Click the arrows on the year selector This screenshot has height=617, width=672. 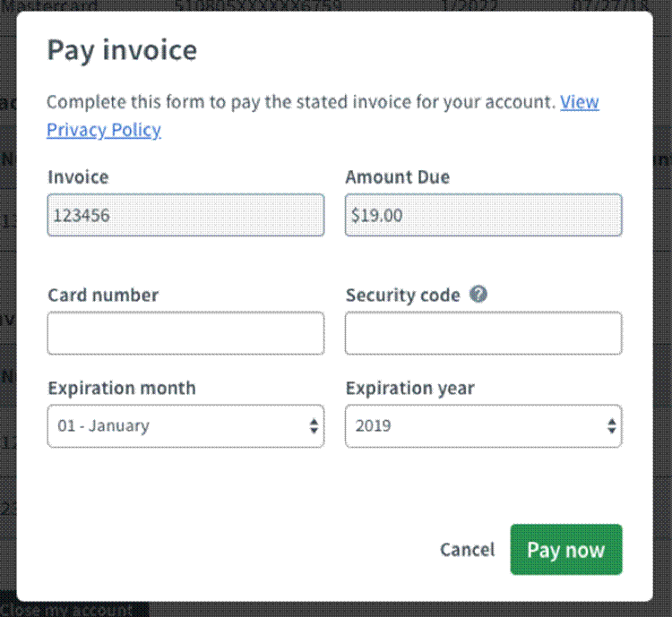[612, 426]
